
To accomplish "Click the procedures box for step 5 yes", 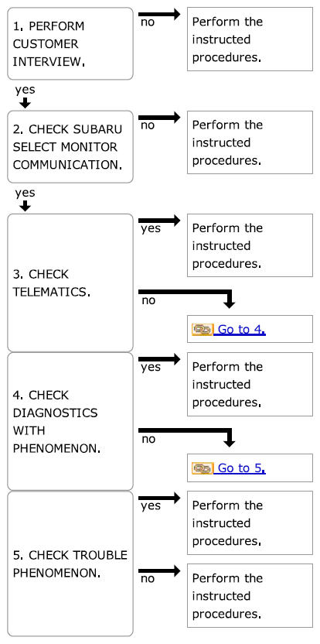I will (250, 522).
